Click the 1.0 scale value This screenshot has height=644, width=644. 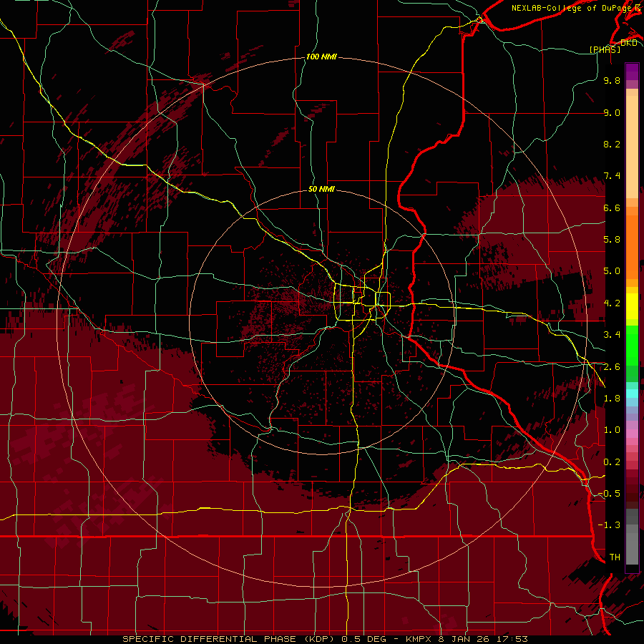click(612, 430)
